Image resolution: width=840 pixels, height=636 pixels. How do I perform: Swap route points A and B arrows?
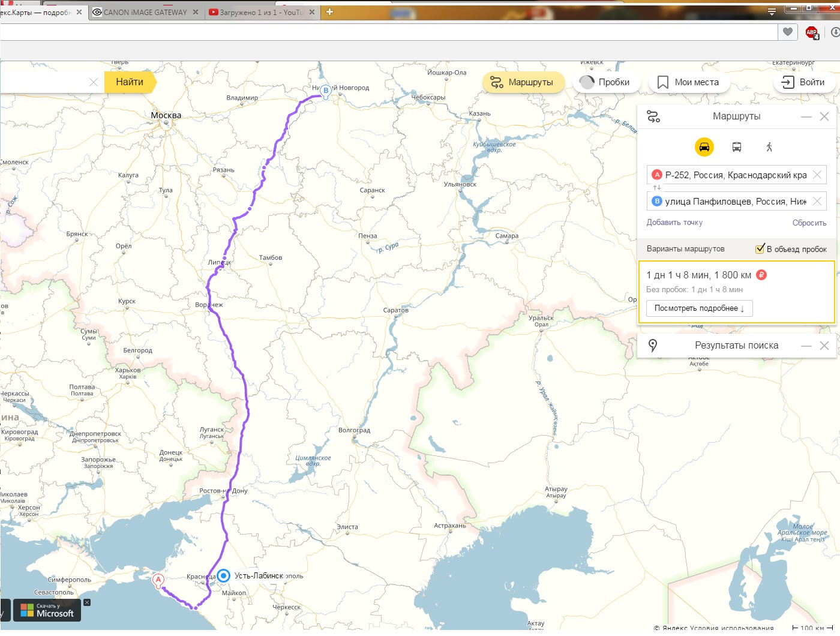pos(657,188)
